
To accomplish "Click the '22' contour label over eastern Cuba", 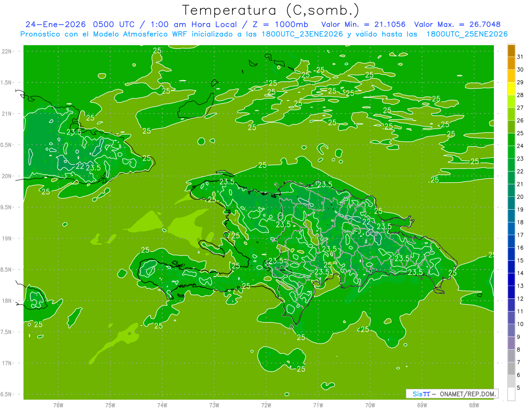I will click(80, 167).
